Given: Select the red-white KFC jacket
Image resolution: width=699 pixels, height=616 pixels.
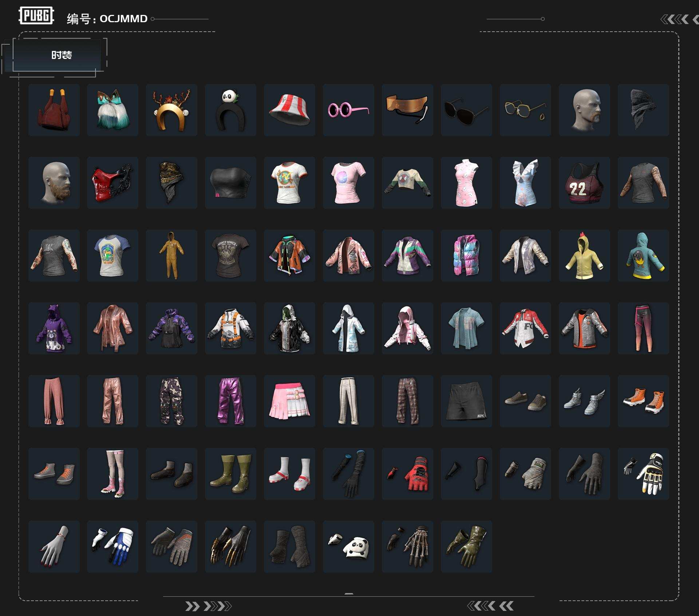Looking at the screenshot, I should coord(526,328).
